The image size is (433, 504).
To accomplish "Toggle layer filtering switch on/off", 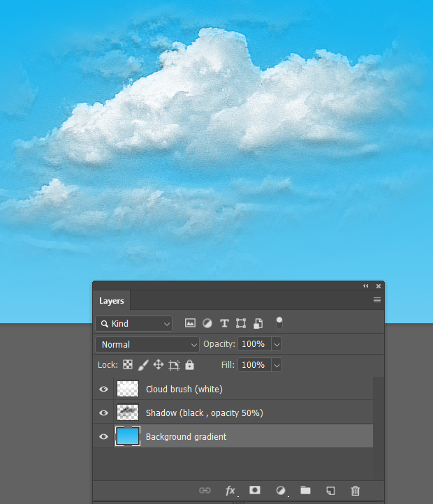I will pyautogui.click(x=279, y=323).
